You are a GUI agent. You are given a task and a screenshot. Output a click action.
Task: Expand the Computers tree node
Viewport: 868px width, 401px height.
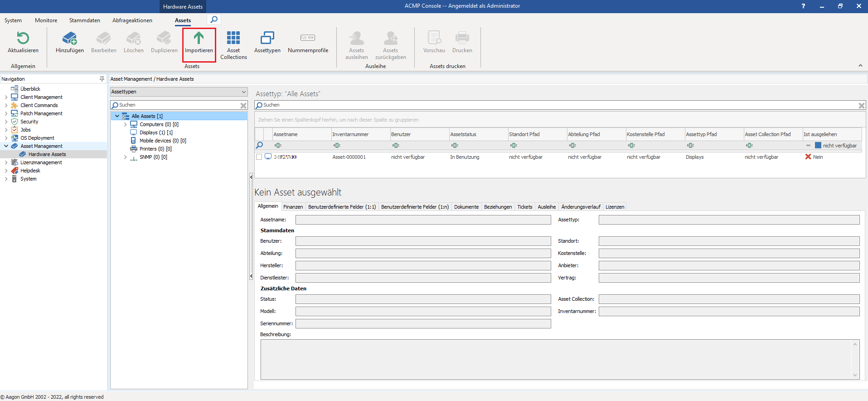point(126,124)
